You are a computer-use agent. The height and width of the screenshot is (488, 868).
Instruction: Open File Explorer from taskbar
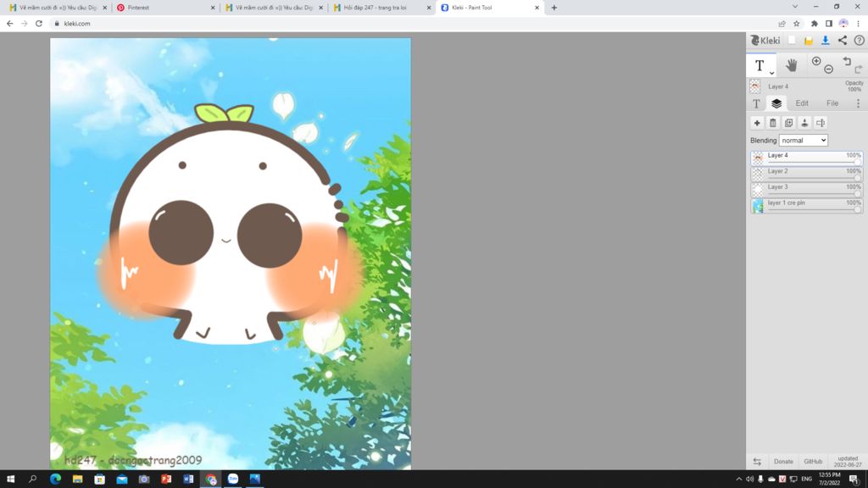click(77, 479)
